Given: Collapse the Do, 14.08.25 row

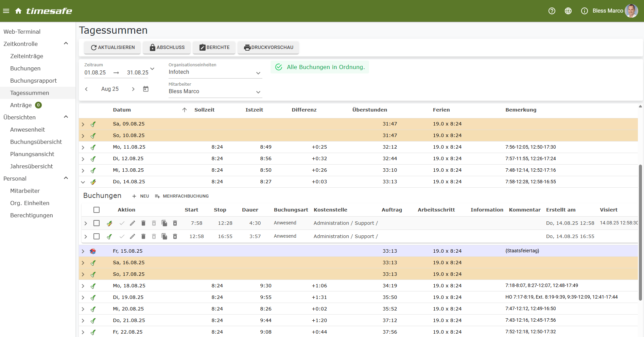Looking at the screenshot, I should click(83, 182).
